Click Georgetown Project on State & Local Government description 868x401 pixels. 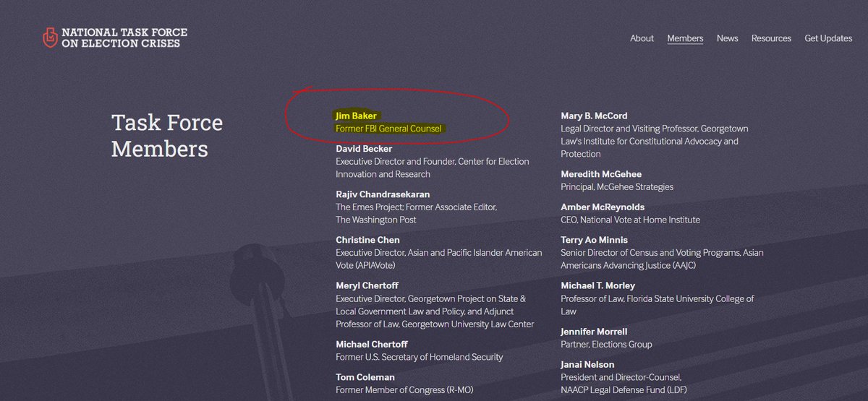[x=435, y=311]
